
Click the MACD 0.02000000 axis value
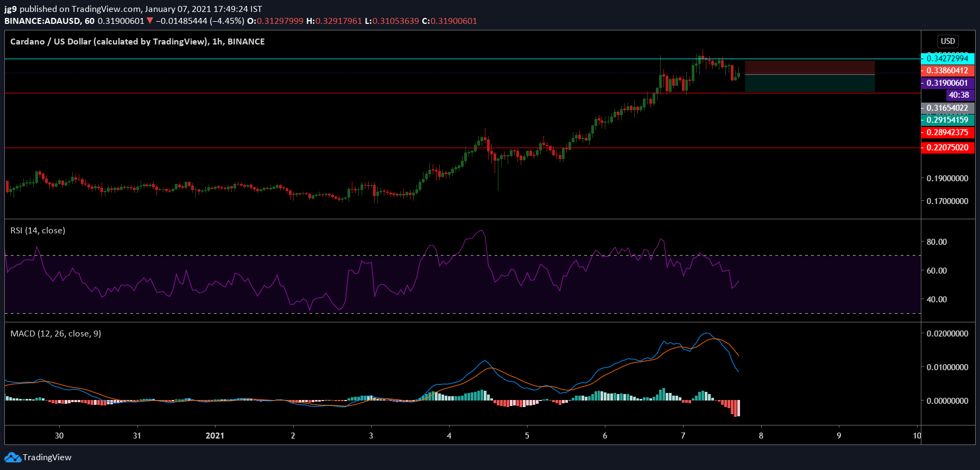pyautogui.click(x=947, y=334)
